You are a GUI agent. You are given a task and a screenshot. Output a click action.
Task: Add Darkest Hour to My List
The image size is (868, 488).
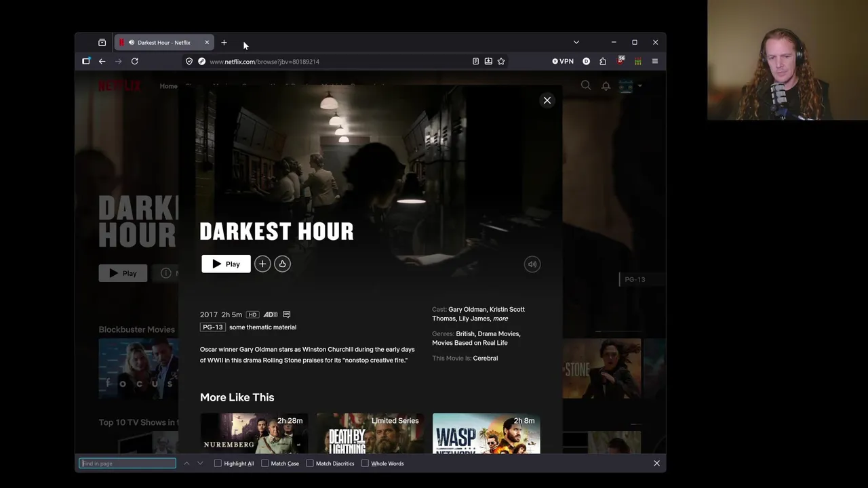[262, 264]
